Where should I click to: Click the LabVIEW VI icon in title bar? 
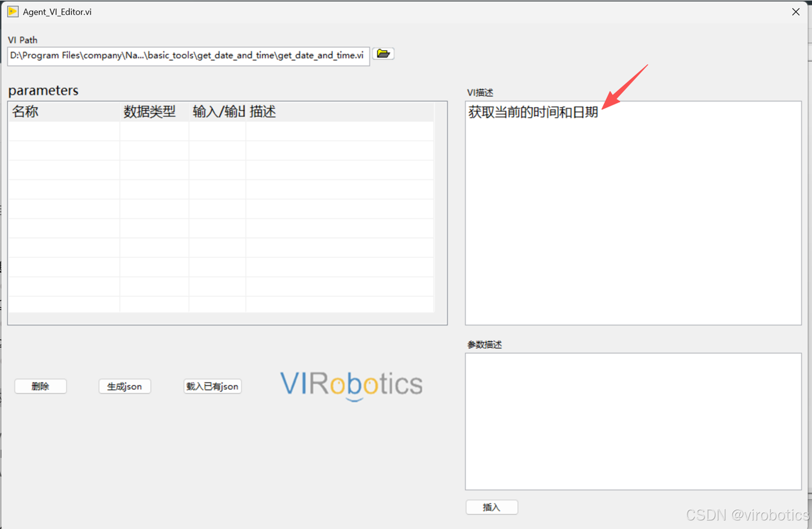(x=13, y=11)
